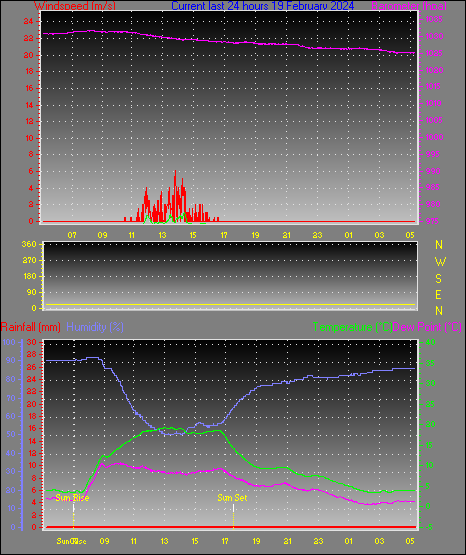Click the W compass label for wind direction
466x555 pixels.
point(440,262)
